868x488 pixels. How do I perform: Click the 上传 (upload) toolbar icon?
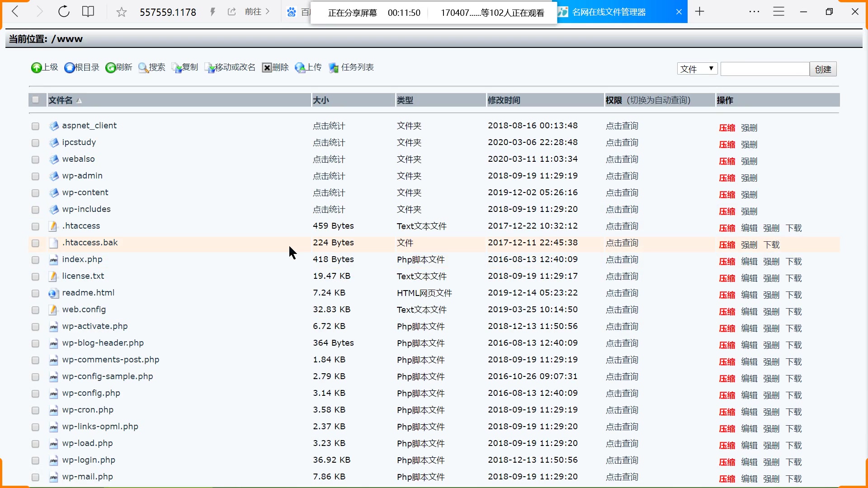coord(300,68)
